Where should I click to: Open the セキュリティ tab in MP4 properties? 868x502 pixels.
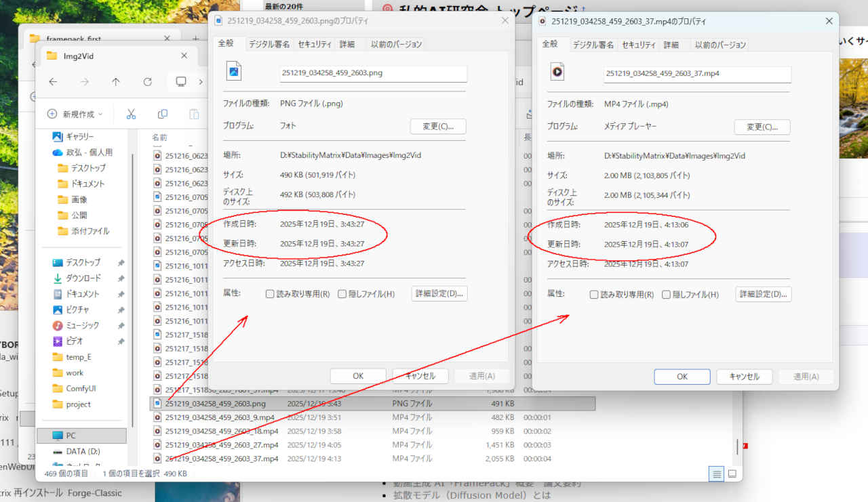(x=639, y=45)
